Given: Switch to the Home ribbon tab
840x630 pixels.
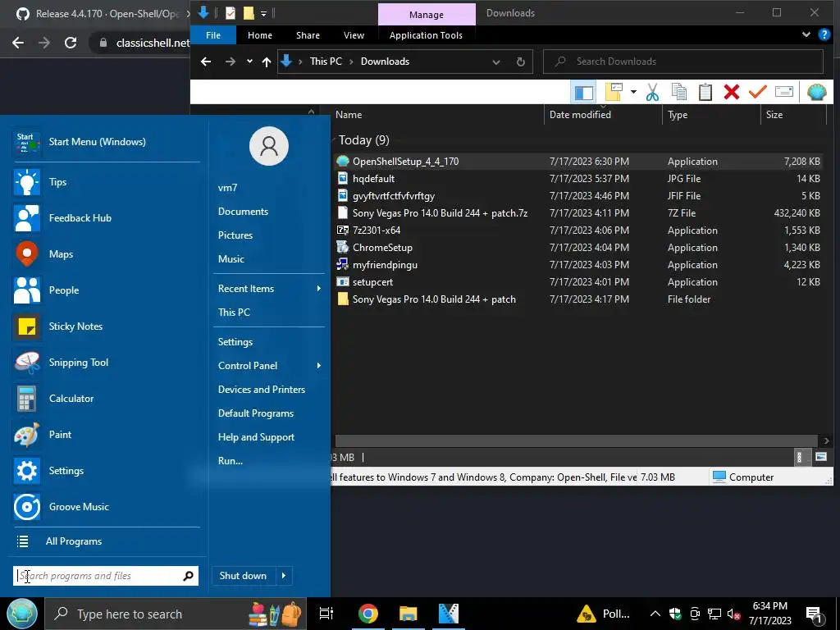Looking at the screenshot, I should (x=260, y=35).
